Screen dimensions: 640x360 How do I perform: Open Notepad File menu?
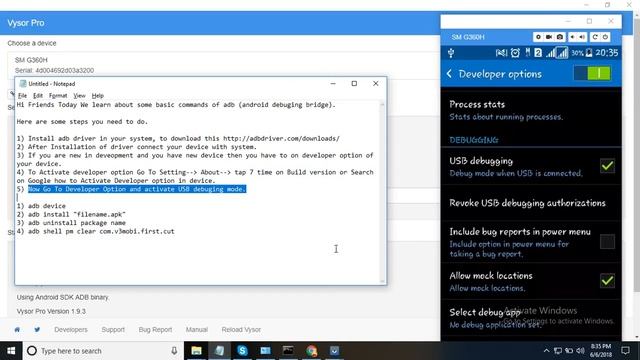coord(22,96)
